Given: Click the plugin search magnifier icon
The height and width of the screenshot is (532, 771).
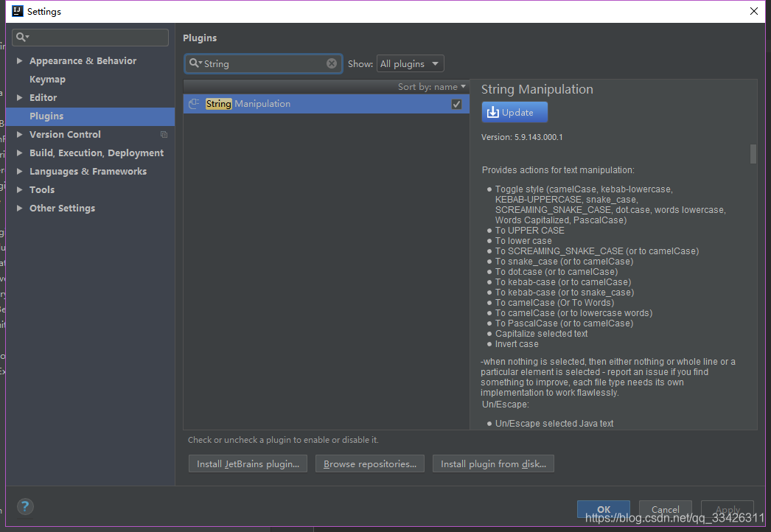Looking at the screenshot, I should tap(195, 63).
